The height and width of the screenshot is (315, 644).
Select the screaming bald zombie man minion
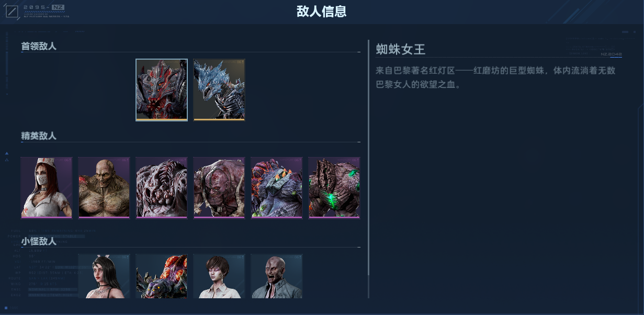(277, 276)
